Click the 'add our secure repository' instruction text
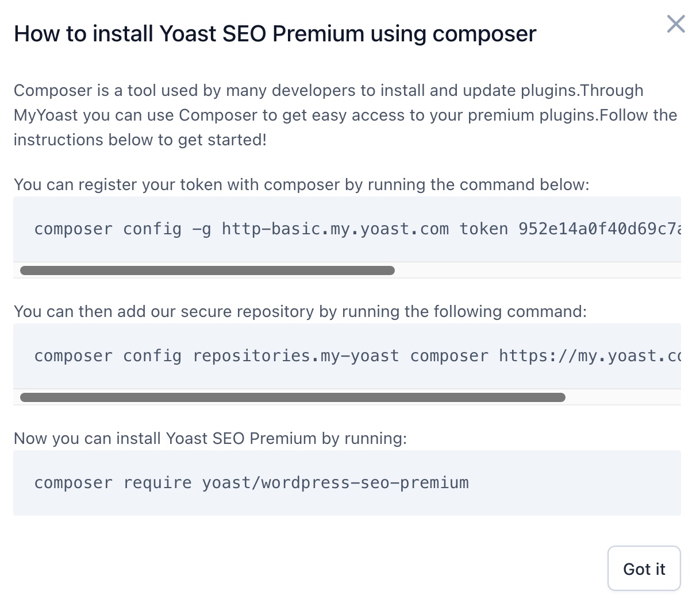This screenshot has height=603, width=700. (x=300, y=311)
